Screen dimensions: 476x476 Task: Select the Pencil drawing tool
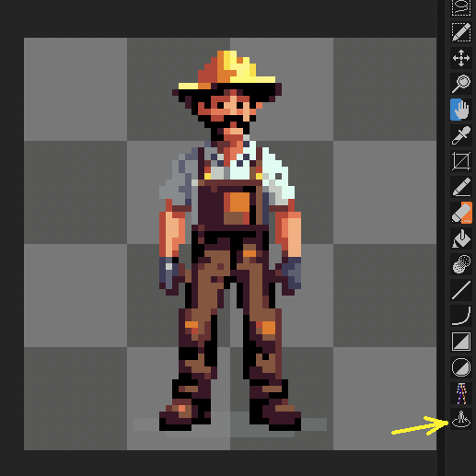[x=461, y=187]
